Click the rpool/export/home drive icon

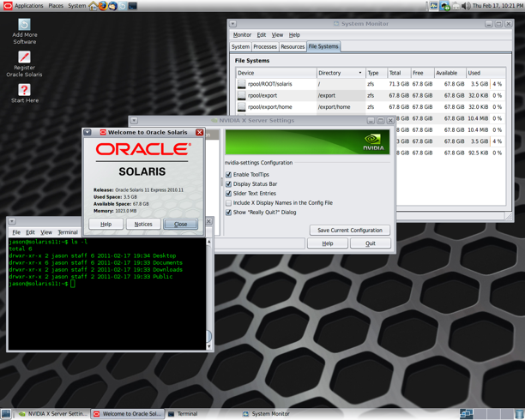point(241,107)
